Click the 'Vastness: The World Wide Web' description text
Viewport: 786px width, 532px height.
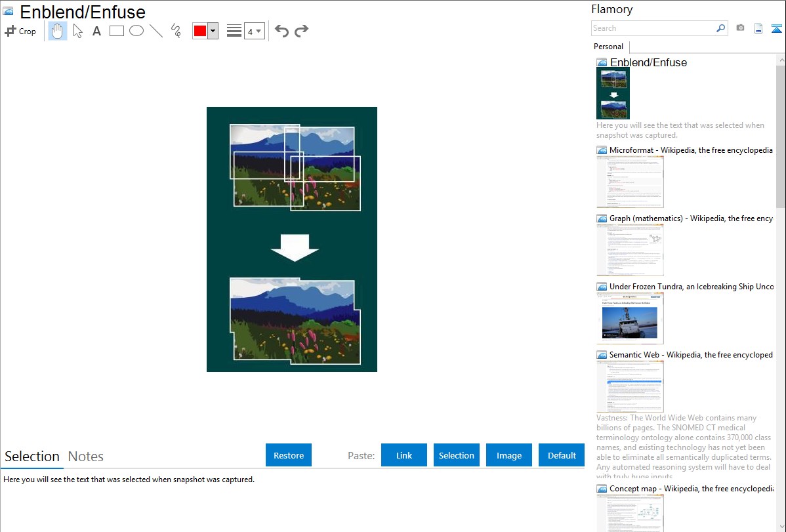click(684, 447)
